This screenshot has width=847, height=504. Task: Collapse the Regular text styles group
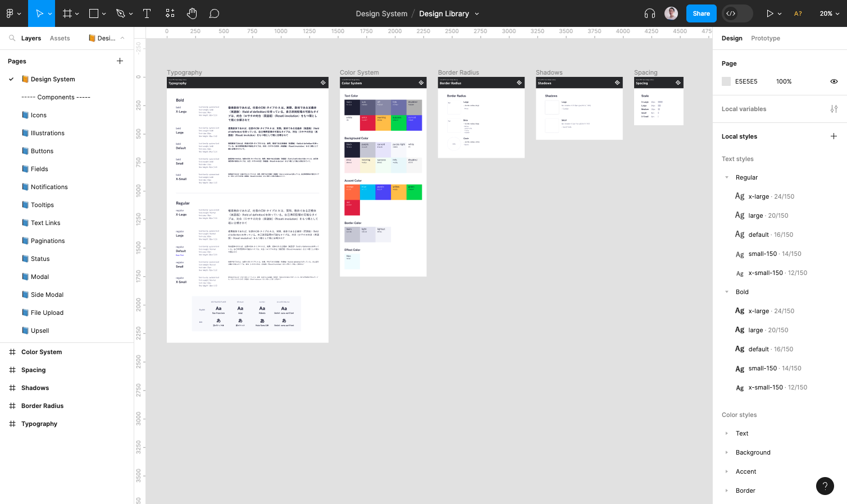point(727,177)
